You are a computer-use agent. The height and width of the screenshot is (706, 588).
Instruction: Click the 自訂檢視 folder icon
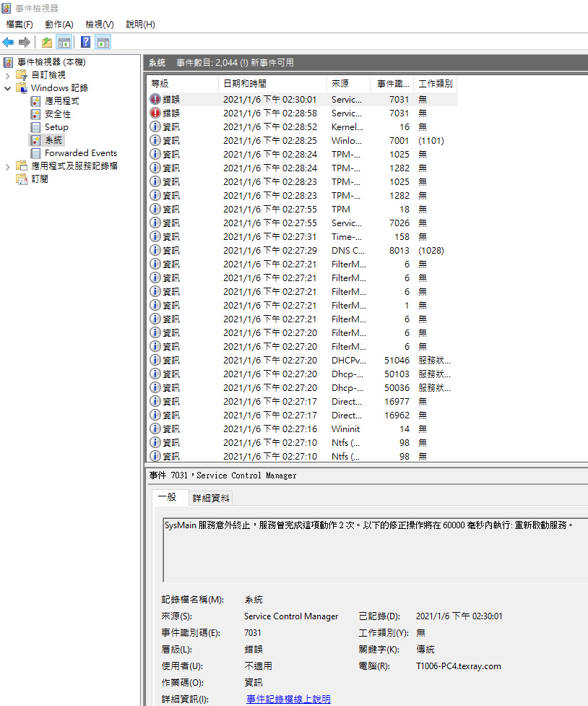point(22,75)
